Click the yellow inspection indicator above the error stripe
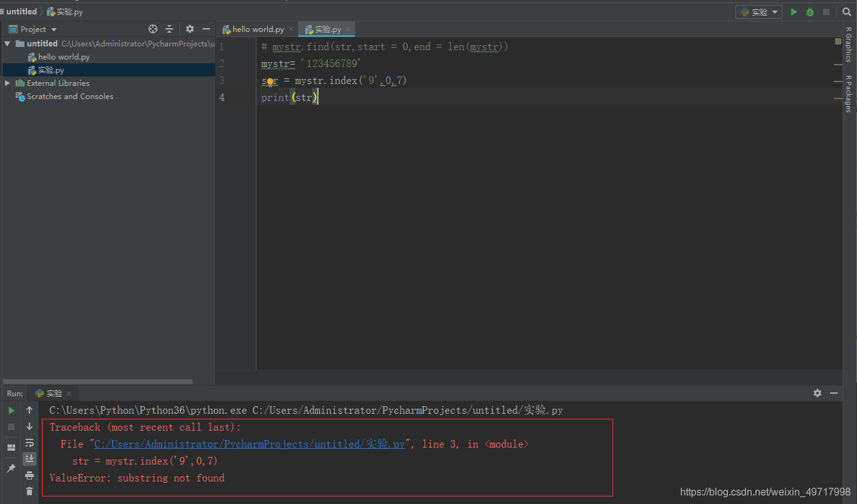 pos(838,41)
